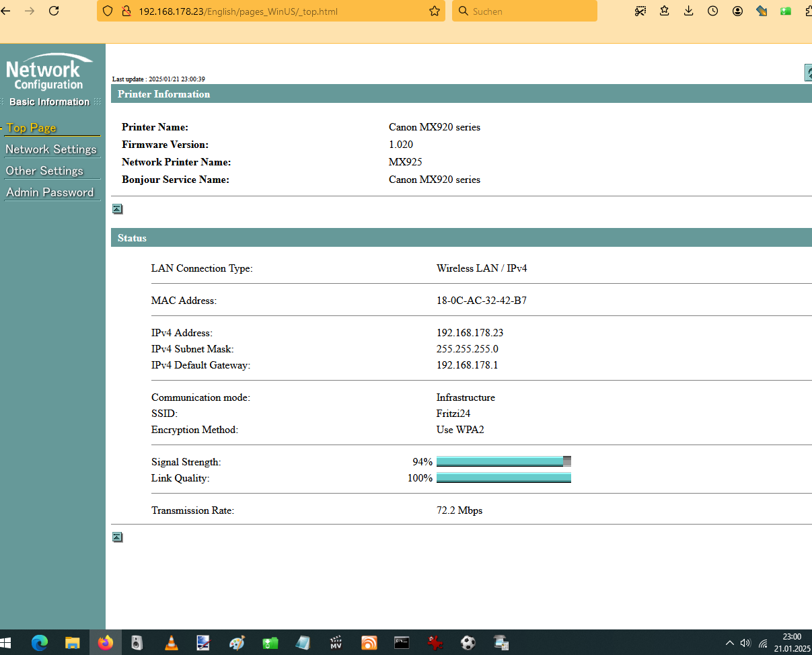Open the extensions puzzle piece icon

pos(808,11)
